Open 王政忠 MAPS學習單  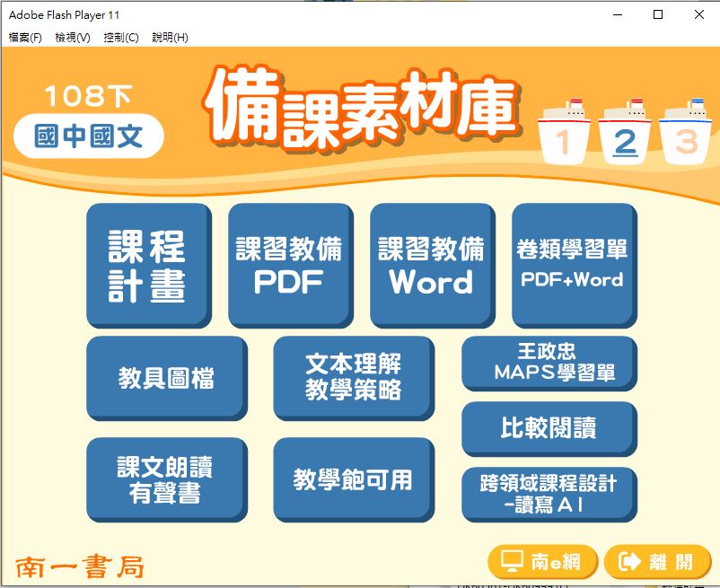548,363
